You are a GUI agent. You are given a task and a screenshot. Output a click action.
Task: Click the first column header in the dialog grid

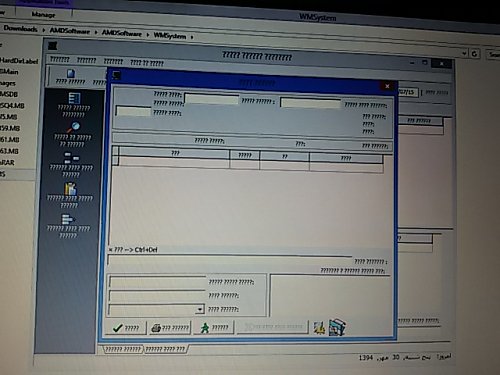[175, 153]
